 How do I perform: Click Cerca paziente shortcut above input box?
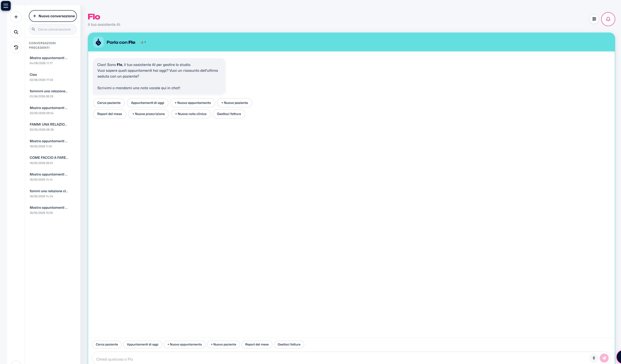(x=107, y=344)
